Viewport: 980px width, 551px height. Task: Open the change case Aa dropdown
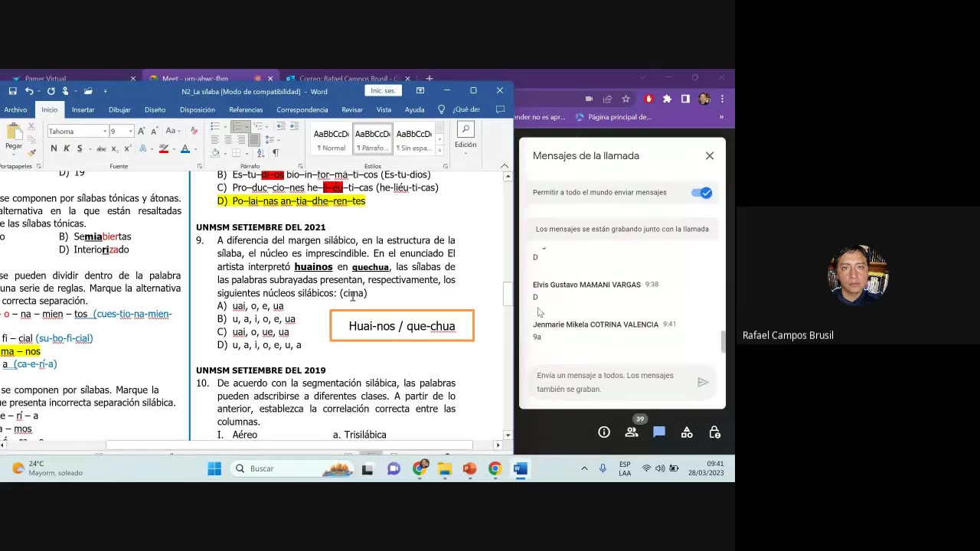172,132
